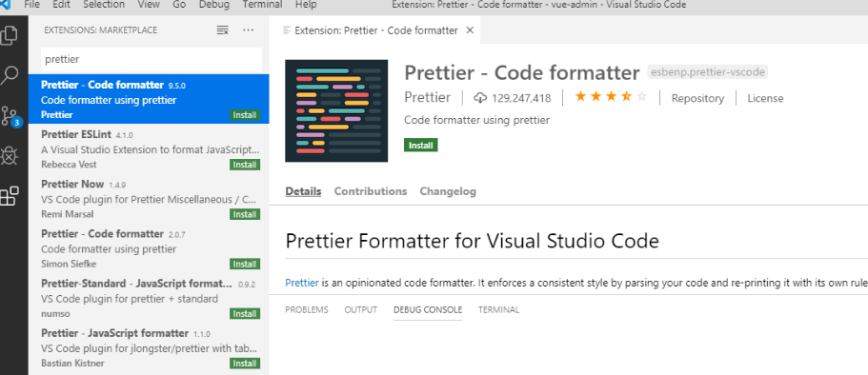Select Prettier ESLint 4.1.0 list entry

point(149,148)
